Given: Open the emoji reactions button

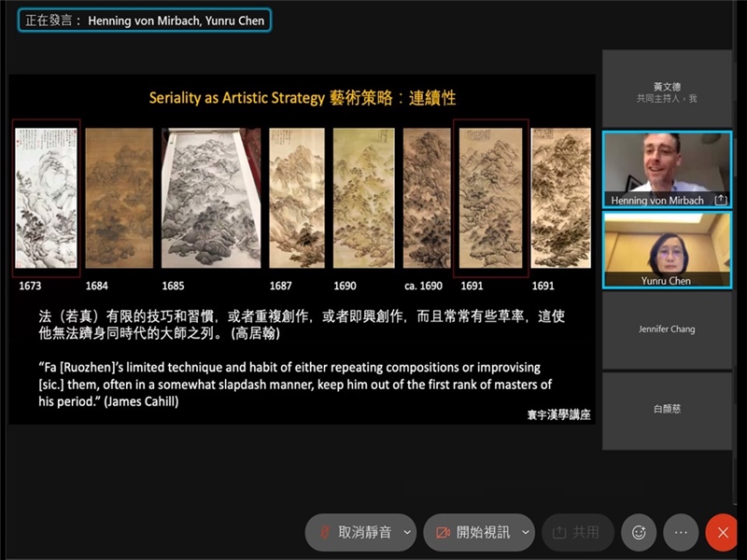Looking at the screenshot, I should pyautogui.click(x=639, y=532).
